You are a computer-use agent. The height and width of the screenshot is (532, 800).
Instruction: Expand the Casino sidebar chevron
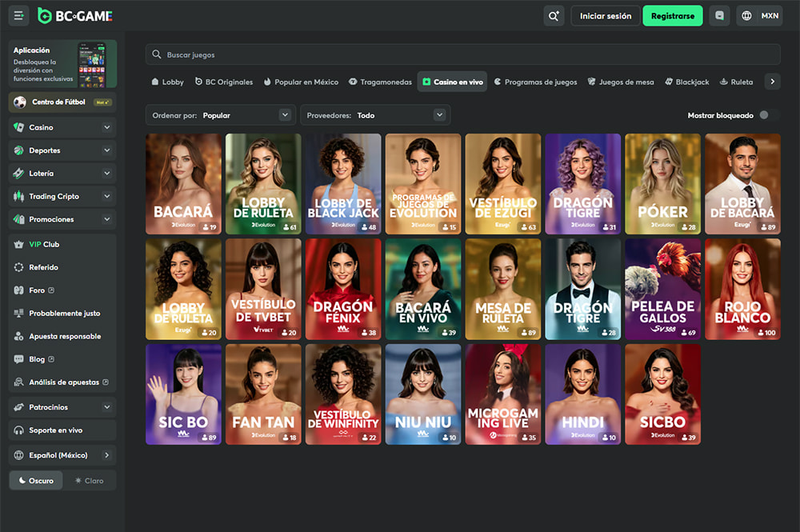(x=106, y=127)
